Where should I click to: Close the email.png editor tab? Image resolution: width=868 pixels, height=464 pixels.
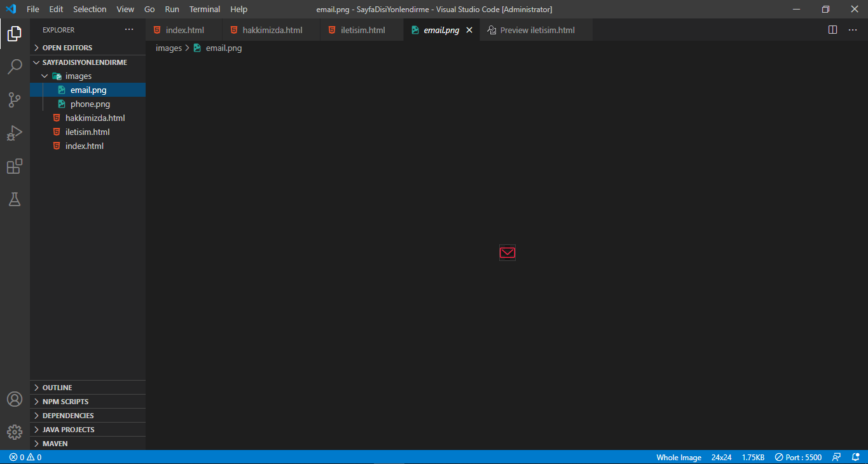(x=469, y=30)
